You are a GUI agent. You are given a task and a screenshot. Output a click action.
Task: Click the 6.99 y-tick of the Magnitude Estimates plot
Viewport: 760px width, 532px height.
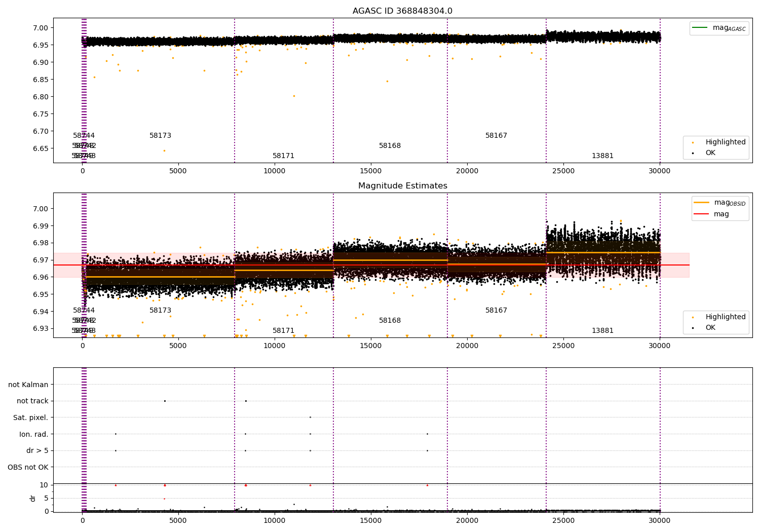pyautogui.click(x=41, y=226)
